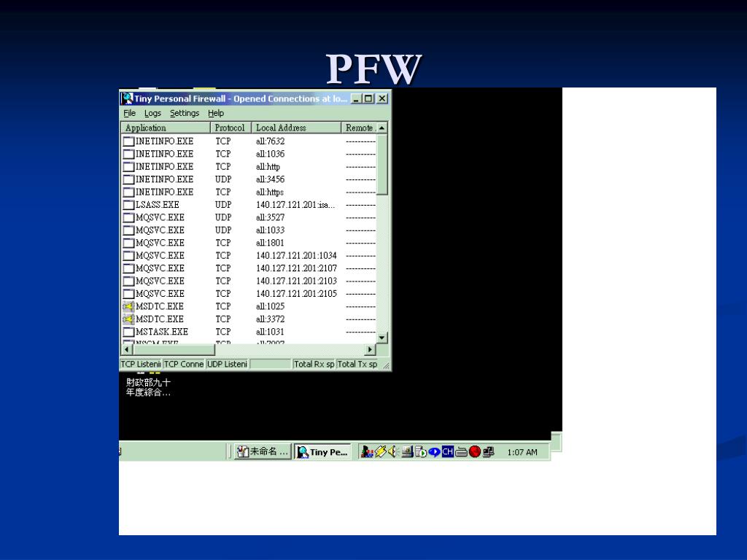This screenshot has height=560, width=747.
Task: Click the icon of INETINFO.EXE row all:3456
Action: 128,179
